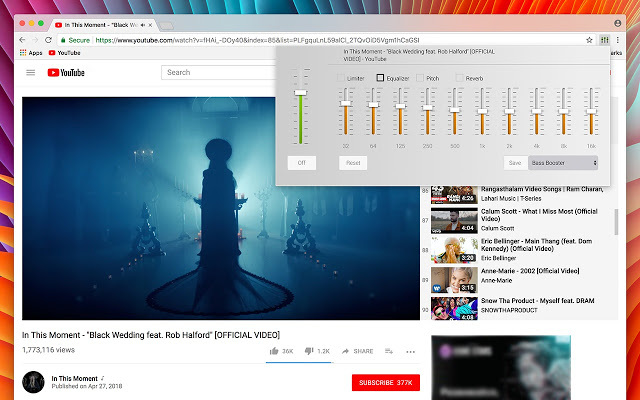Screen dimensions: 640x400
Task: Open the In This Moment channel avatar
Action: click(x=34, y=383)
